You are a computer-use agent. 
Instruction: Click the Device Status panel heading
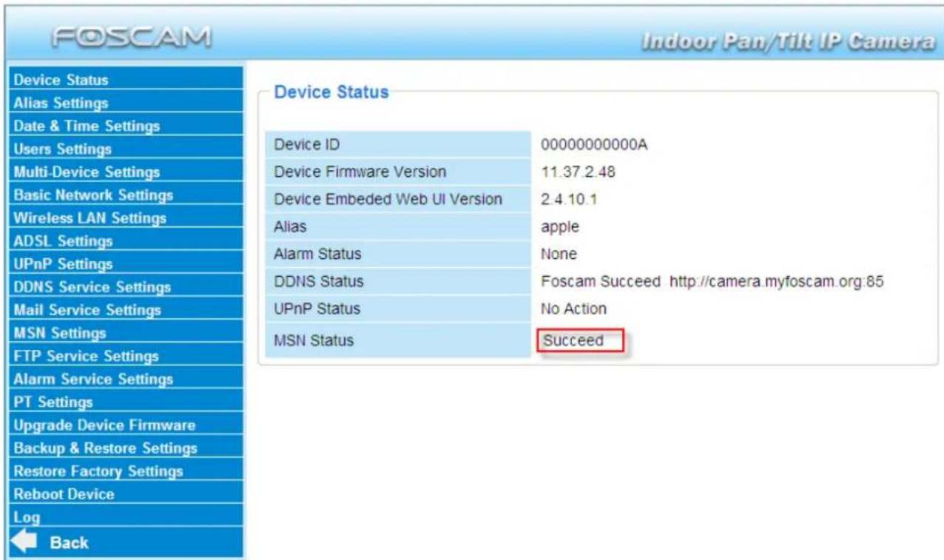pos(331,93)
